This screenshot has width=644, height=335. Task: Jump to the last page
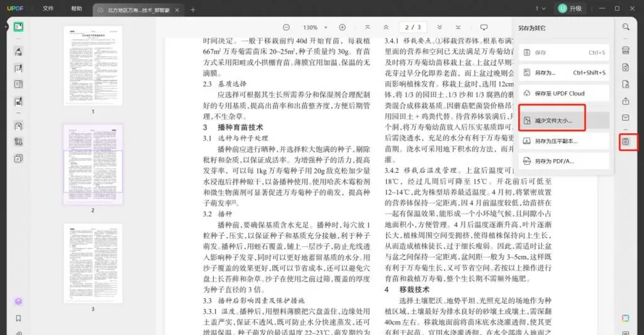coord(458,28)
